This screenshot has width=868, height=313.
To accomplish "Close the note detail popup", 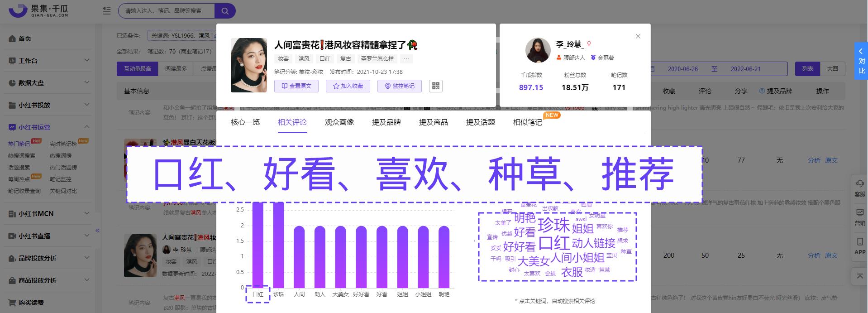I will [638, 36].
